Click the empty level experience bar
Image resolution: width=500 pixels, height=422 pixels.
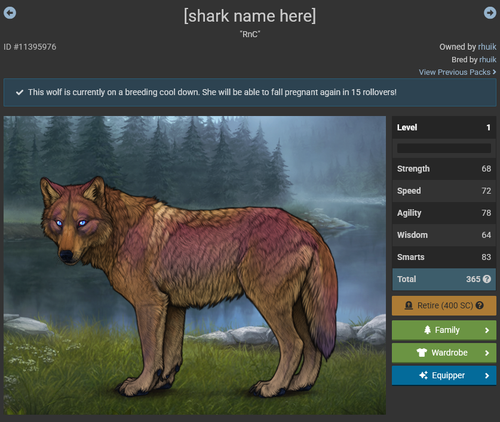(x=444, y=148)
